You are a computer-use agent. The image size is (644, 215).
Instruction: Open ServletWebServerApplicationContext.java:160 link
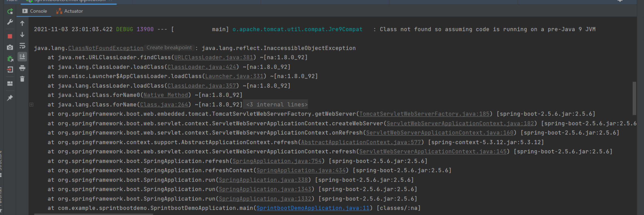coord(440,133)
